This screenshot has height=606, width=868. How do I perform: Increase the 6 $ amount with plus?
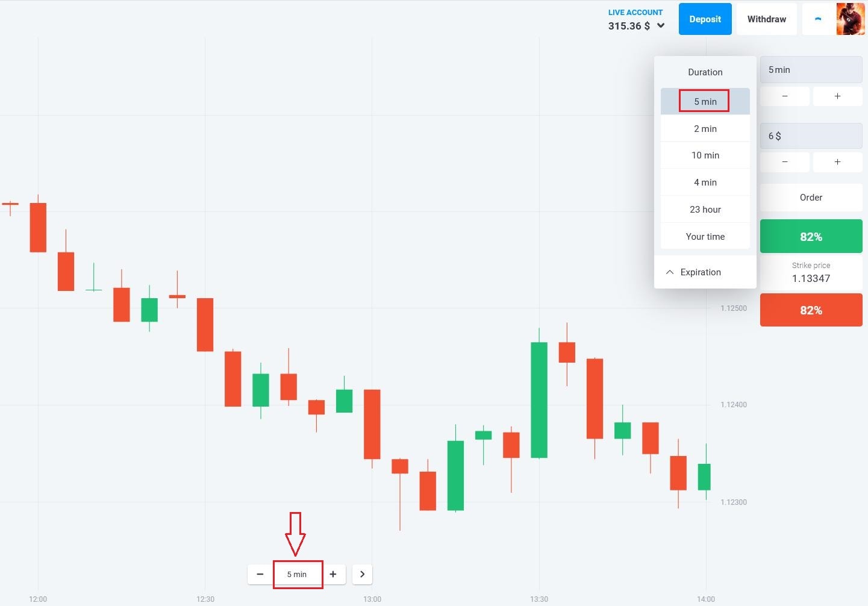tap(837, 162)
